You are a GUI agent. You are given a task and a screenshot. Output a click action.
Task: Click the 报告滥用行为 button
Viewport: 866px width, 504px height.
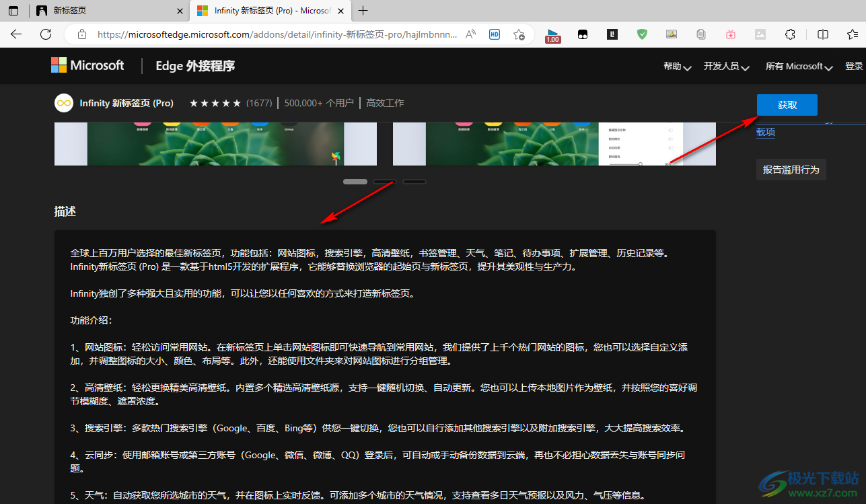pyautogui.click(x=791, y=170)
